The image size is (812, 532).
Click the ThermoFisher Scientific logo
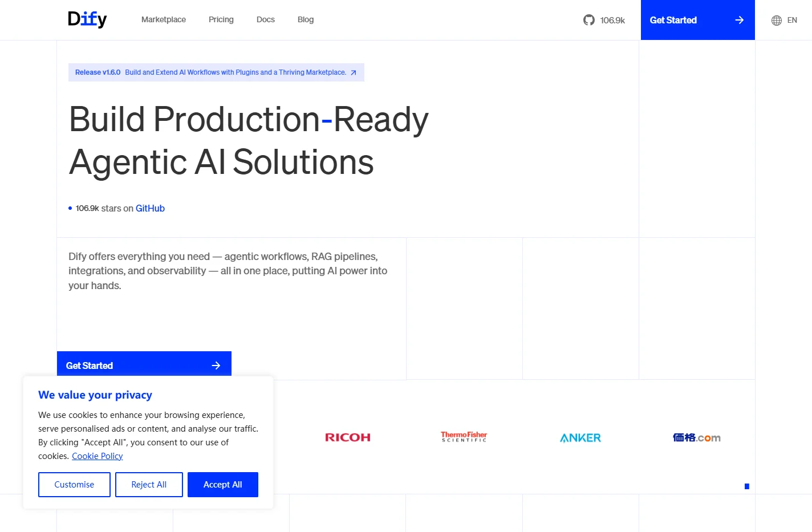(464, 437)
